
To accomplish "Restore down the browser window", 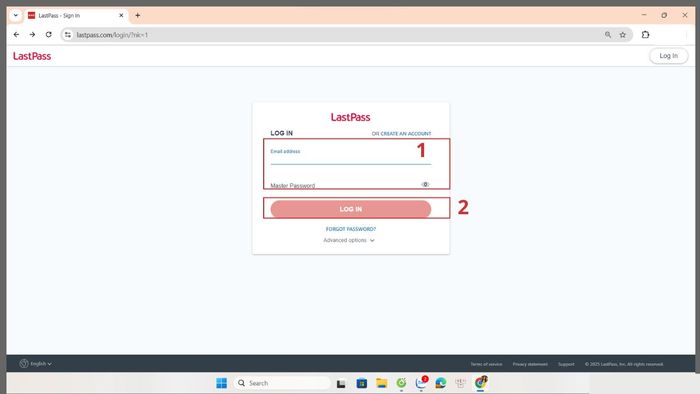I will pyautogui.click(x=664, y=15).
